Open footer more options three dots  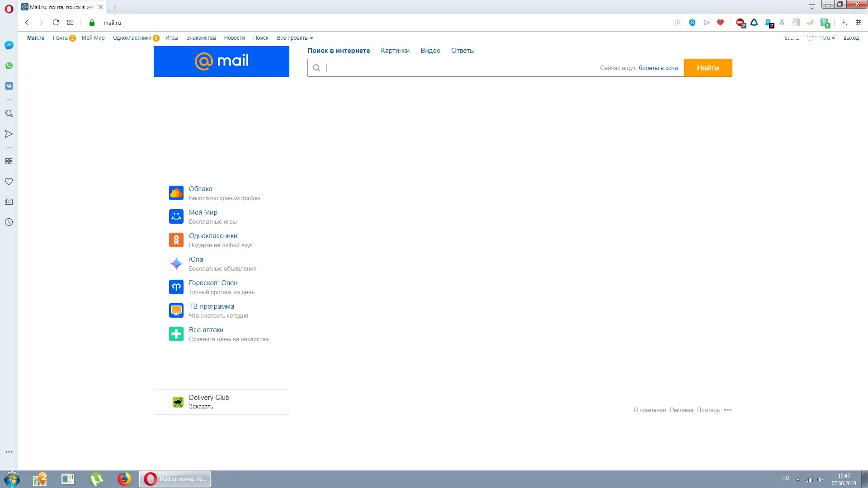pyautogui.click(x=727, y=410)
